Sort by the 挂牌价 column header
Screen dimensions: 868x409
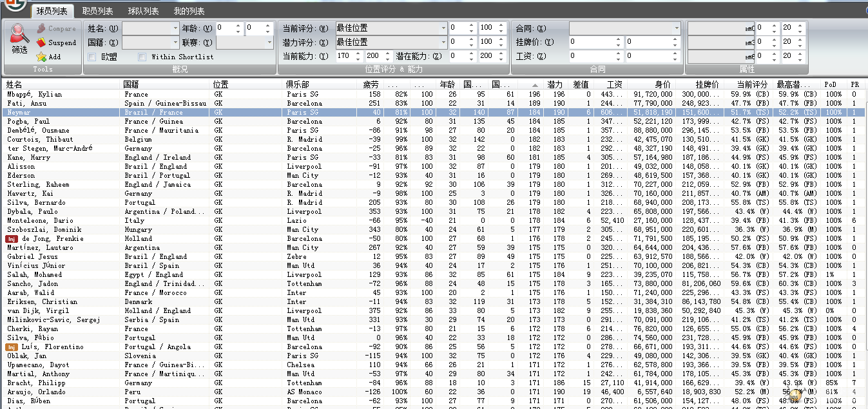(x=699, y=84)
